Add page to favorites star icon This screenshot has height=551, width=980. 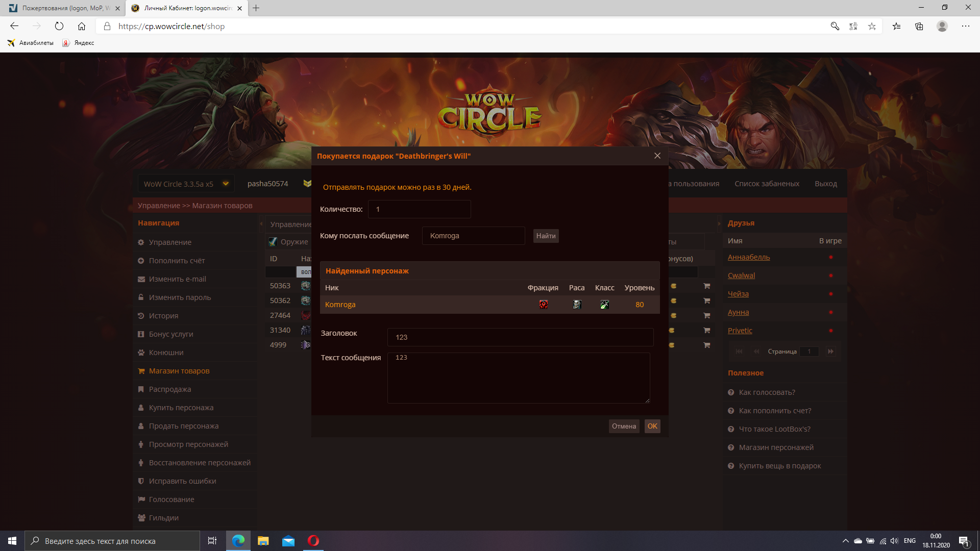[872, 26]
